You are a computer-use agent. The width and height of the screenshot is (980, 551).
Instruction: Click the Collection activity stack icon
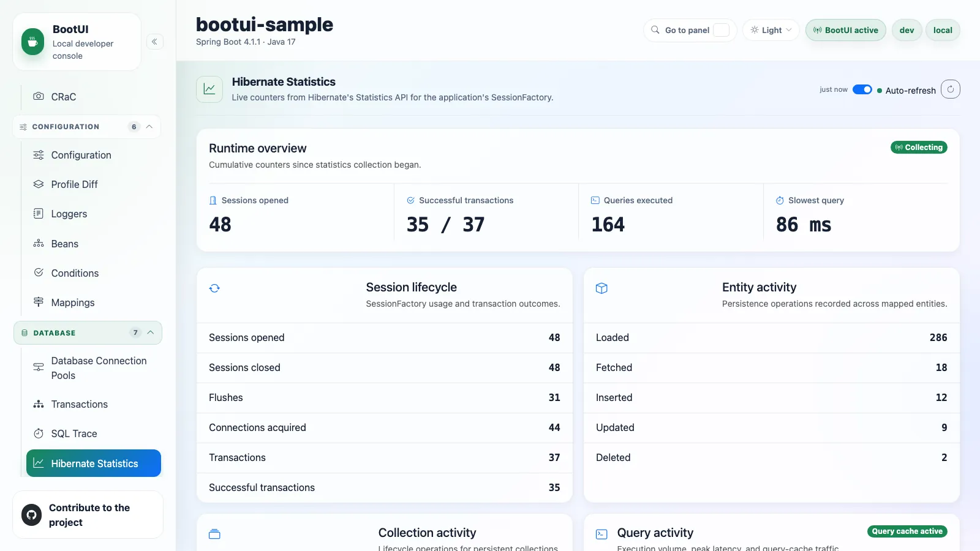coord(214,534)
